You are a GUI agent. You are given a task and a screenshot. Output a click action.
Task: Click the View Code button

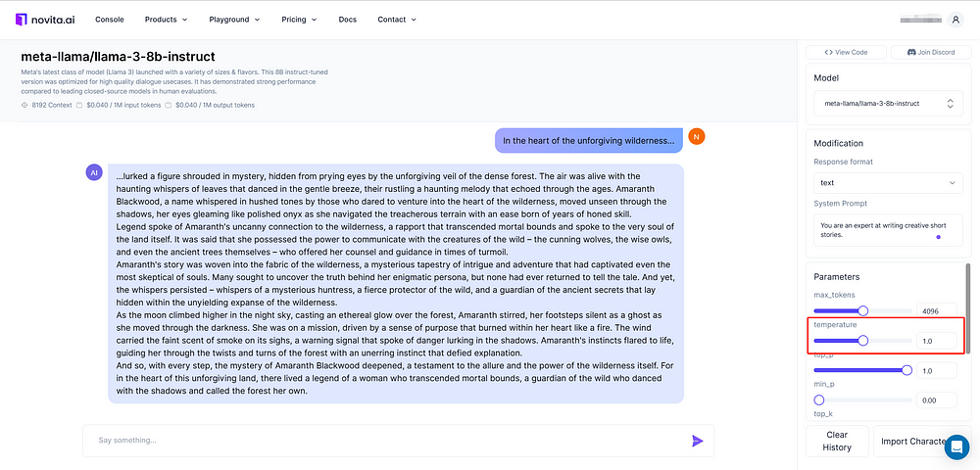[847, 53]
